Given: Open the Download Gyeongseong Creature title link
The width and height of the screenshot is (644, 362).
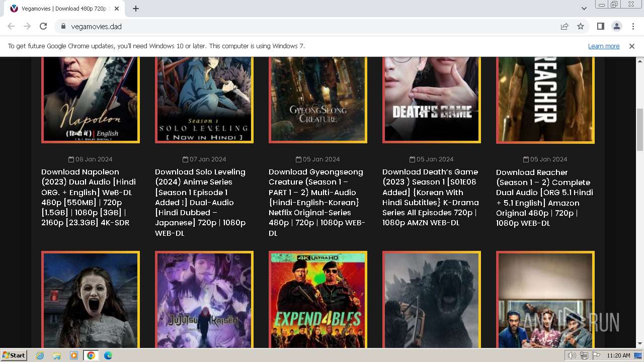Looking at the screenshot, I should point(317,202).
